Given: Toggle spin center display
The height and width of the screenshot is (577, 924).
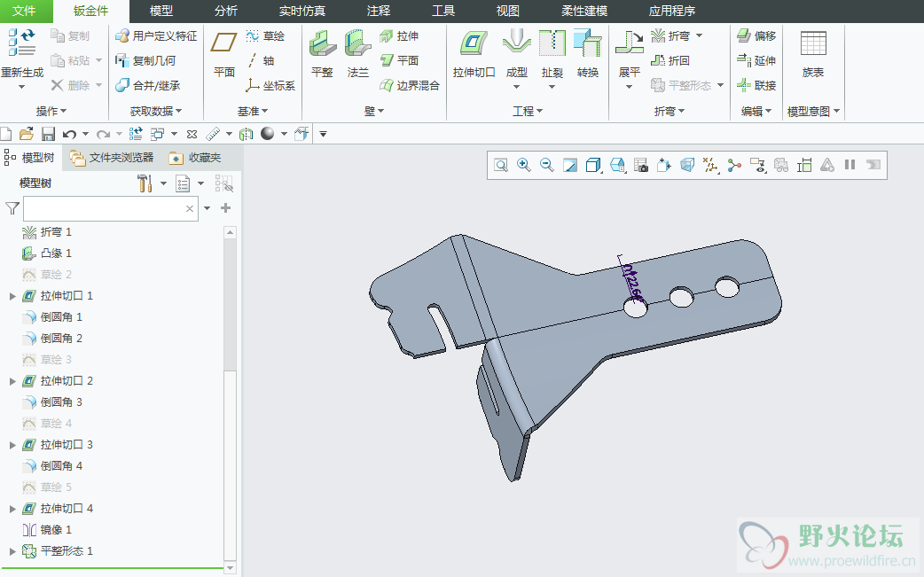Looking at the screenshot, I should pyautogui.click(x=734, y=165).
